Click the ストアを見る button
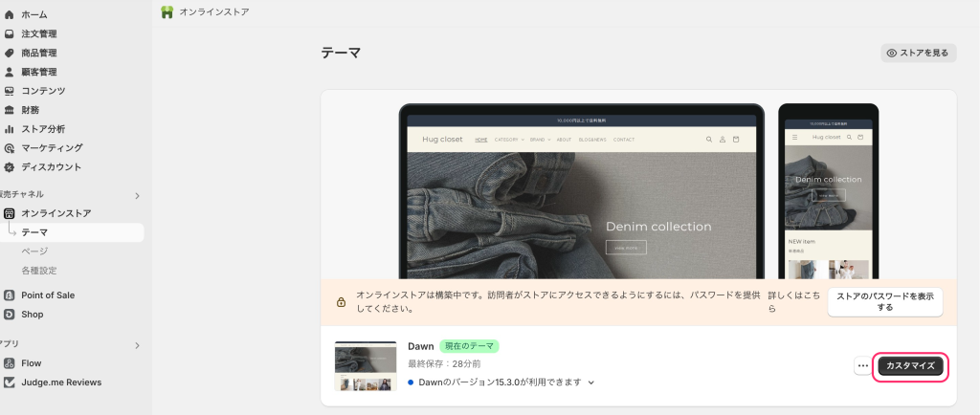Image resolution: width=980 pixels, height=415 pixels. (x=918, y=54)
